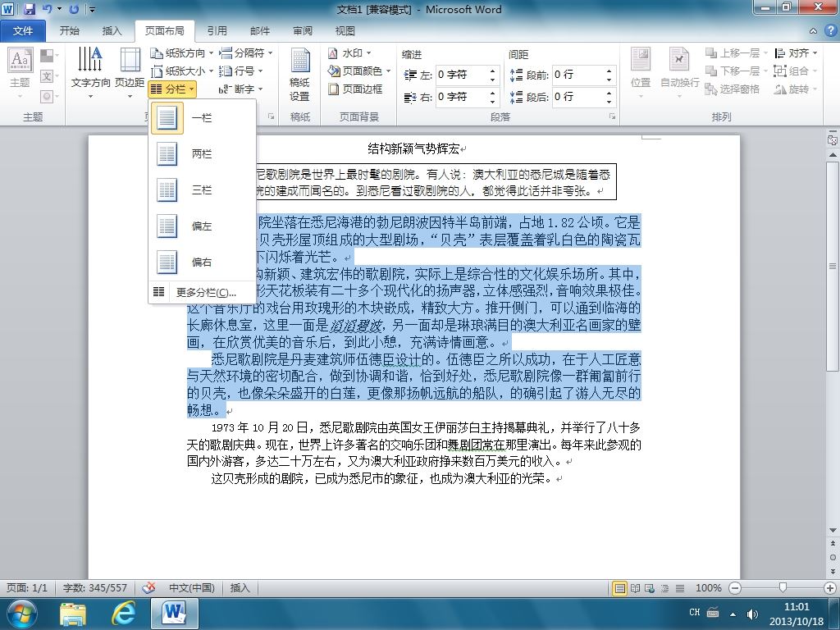The height and width of the screenshot is (630, 840).
Task: Switch to Web Layout view
Action: (x=650, y=588)
